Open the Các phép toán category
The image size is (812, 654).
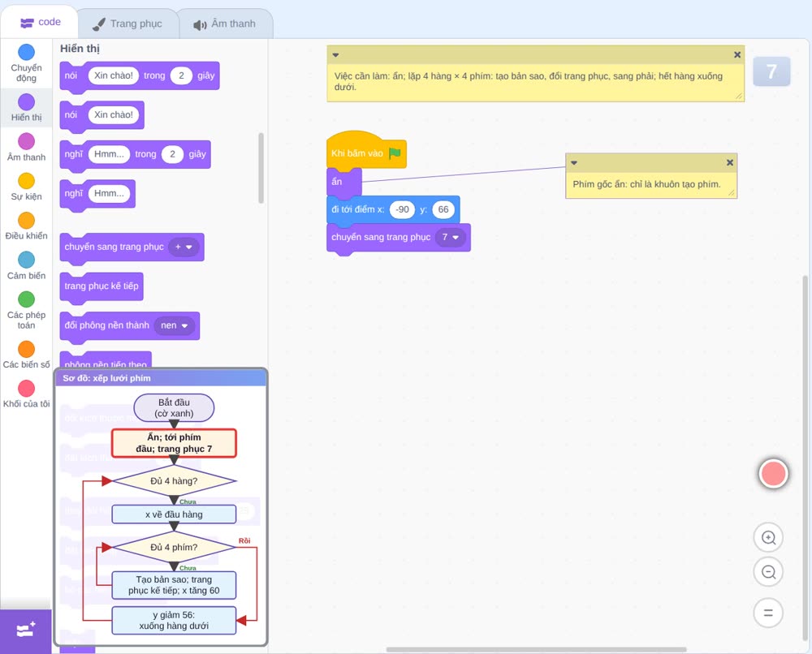27,311
